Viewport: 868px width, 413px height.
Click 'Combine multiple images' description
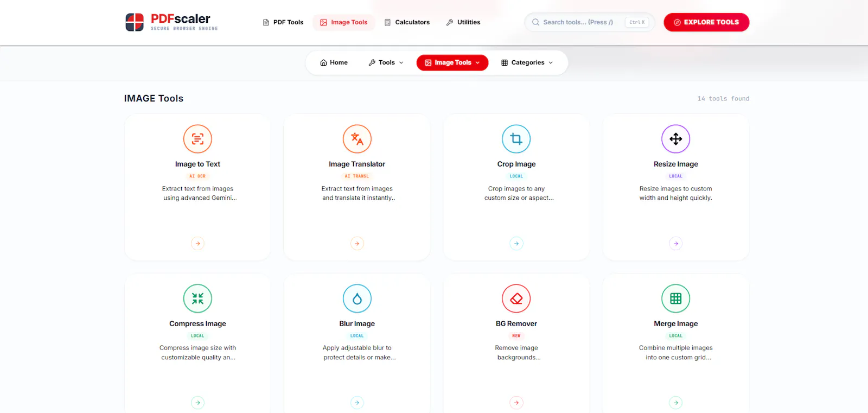point(676,353)
